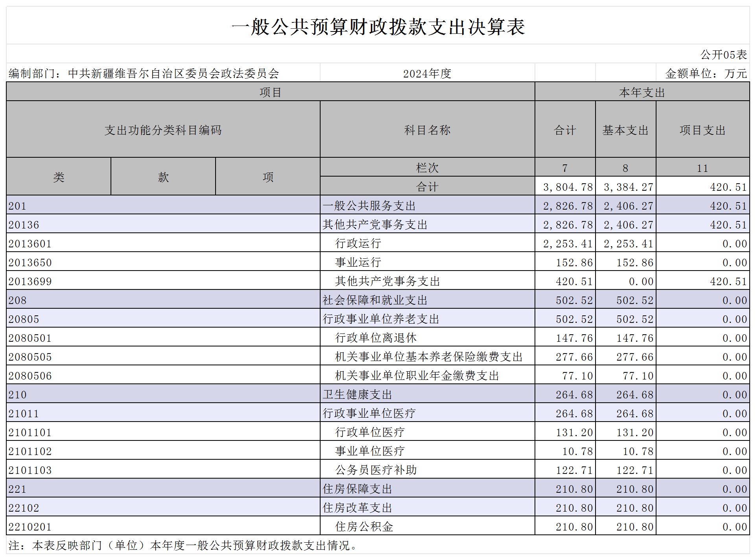
Task: Select the 类 header cell
Action: coord(59,177)
